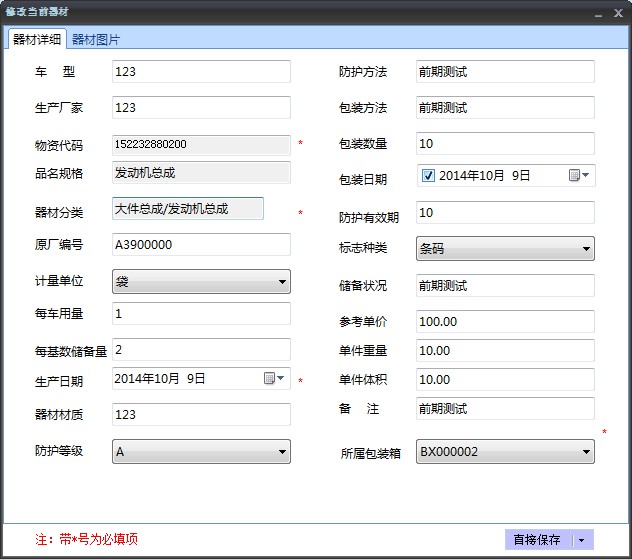632x559 pixels.
Task: Expand the 计量单位 dropdown
Action: 282,282
